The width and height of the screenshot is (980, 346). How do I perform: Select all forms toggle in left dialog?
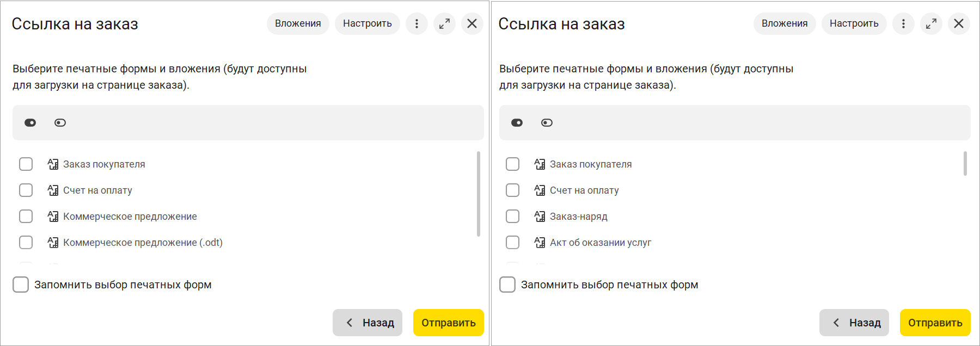pyautogui.click(x=30, y=123)
